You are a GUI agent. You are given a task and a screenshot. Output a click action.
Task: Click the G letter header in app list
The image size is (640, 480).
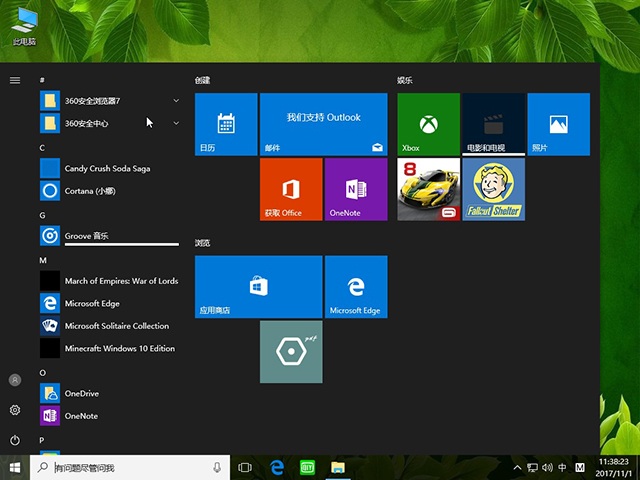coord(42,215)
